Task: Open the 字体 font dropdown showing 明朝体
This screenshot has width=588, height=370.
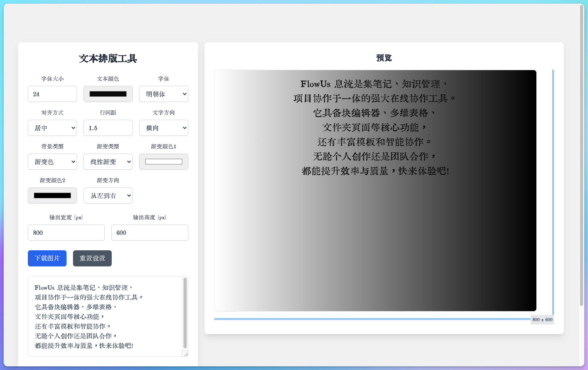Action: tap(163, 94)
